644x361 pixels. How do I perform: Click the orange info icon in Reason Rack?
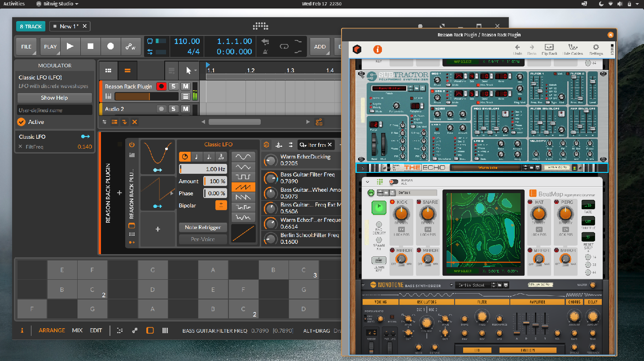(378, 49)
